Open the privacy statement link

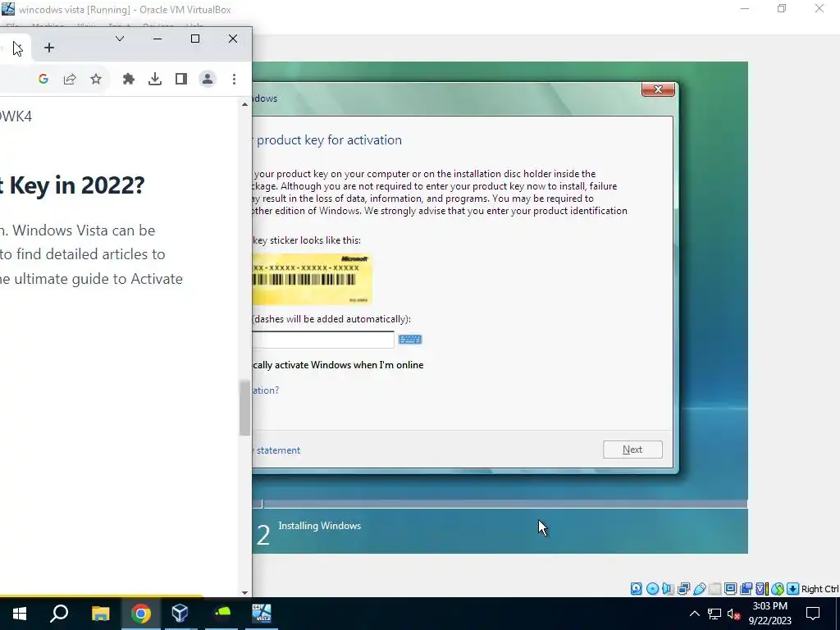pyautogui.click(x=276, y=450)
